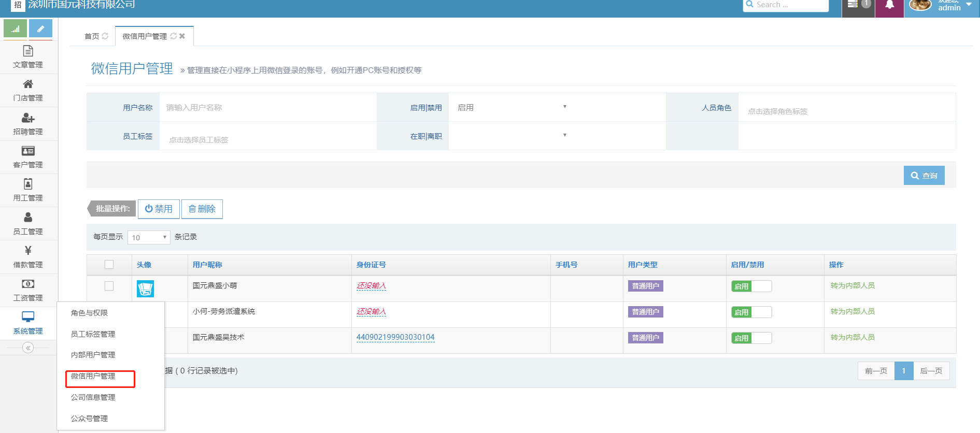Open the records per page dropdown

click(x=149, y=238)
